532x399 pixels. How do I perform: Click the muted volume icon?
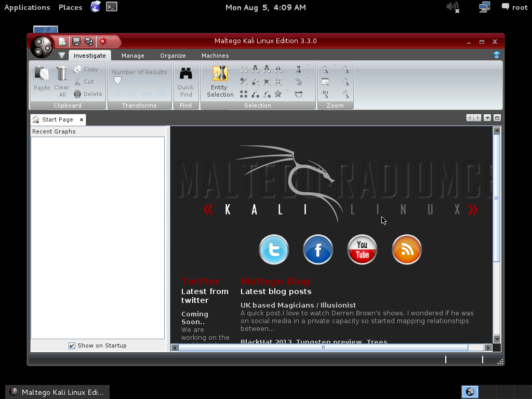(x=453, y=7)
